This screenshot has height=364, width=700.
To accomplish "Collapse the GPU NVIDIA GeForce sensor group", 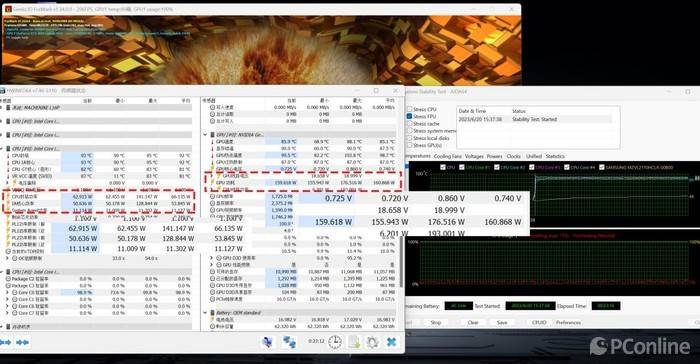I will click(x=206, y=134).
